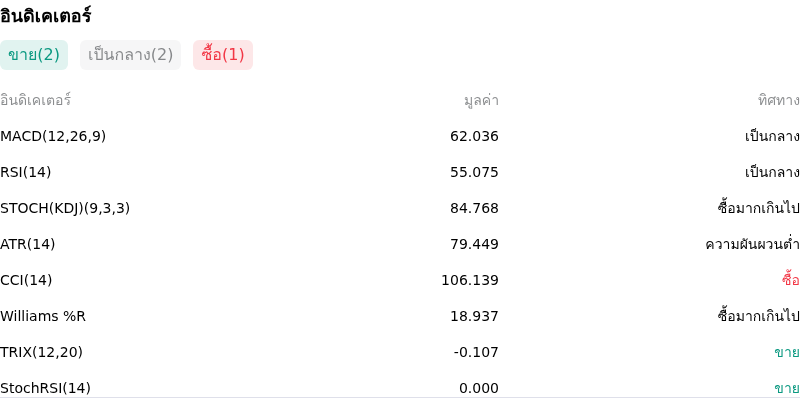
Task: Open the STOCH(KDJ)(9,3,3) indicator row
Action: [400, 208]
